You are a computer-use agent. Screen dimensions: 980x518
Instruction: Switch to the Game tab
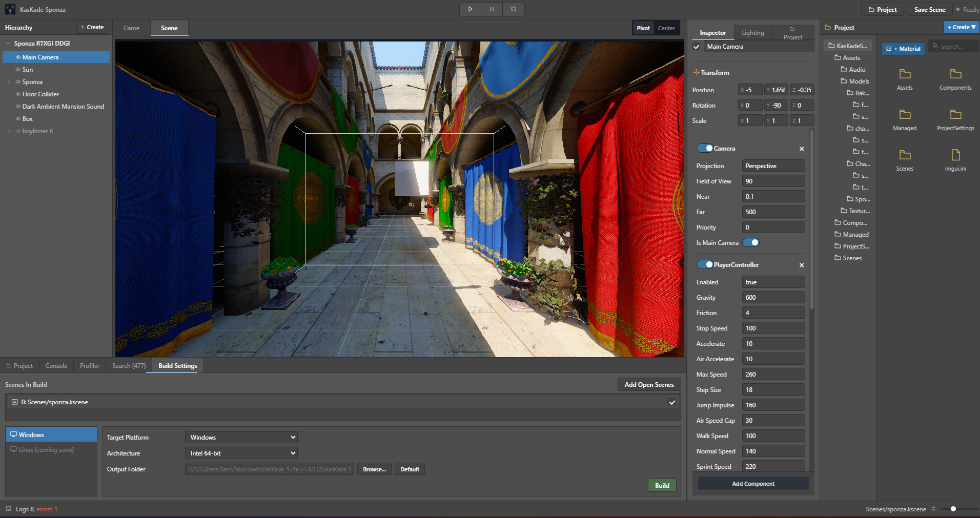131,28
